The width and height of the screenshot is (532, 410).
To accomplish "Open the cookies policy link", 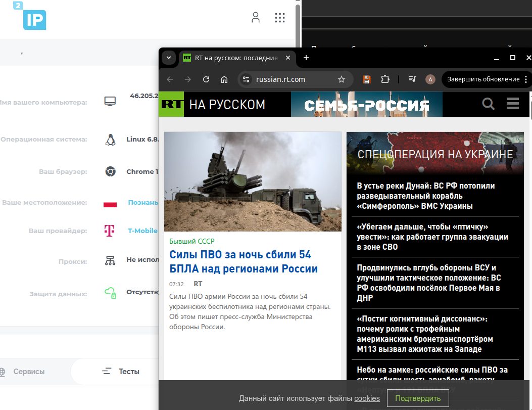I will [367, 398].
